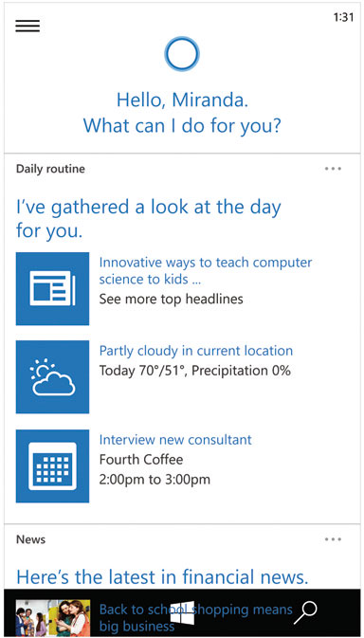Open 'Partly cloudy in current location' forecast
364x638 pixels.
coord(196,351)
